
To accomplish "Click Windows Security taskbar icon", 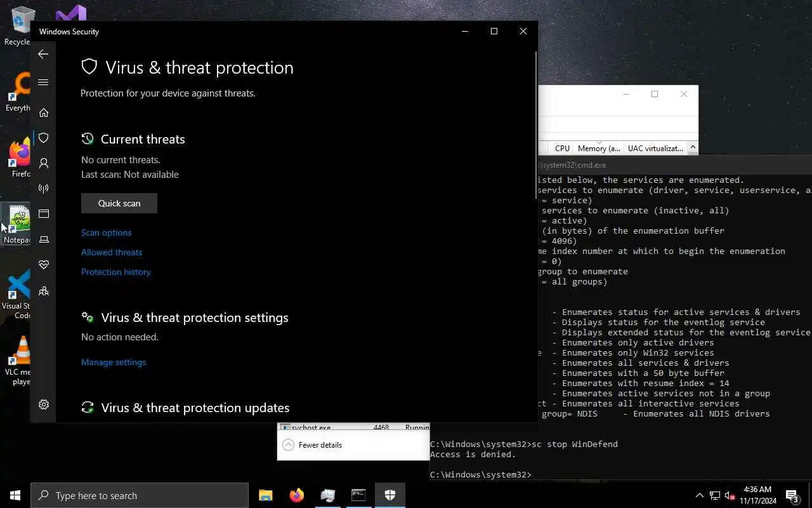I will [x=390, y=495].
